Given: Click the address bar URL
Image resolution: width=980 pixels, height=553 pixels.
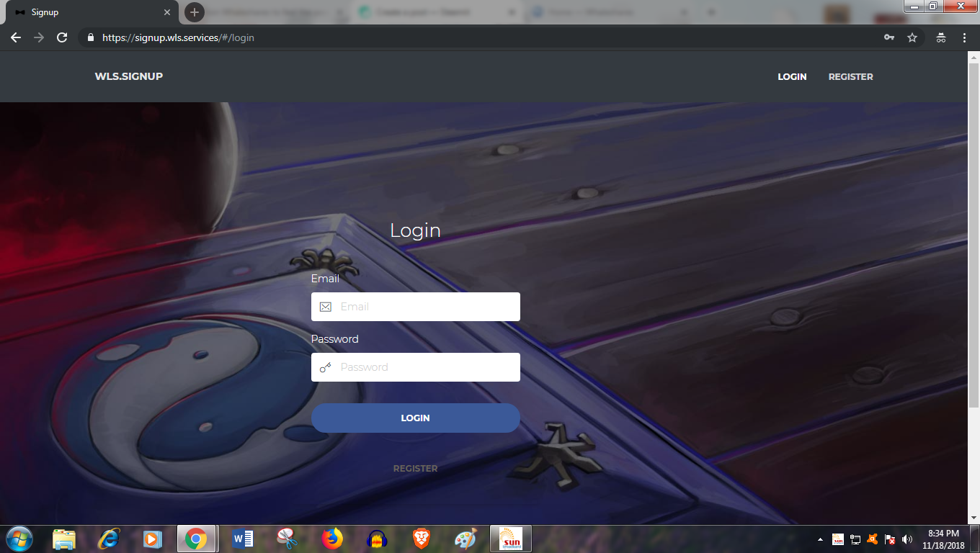Looking at the screenshot, I should point(178,37).
